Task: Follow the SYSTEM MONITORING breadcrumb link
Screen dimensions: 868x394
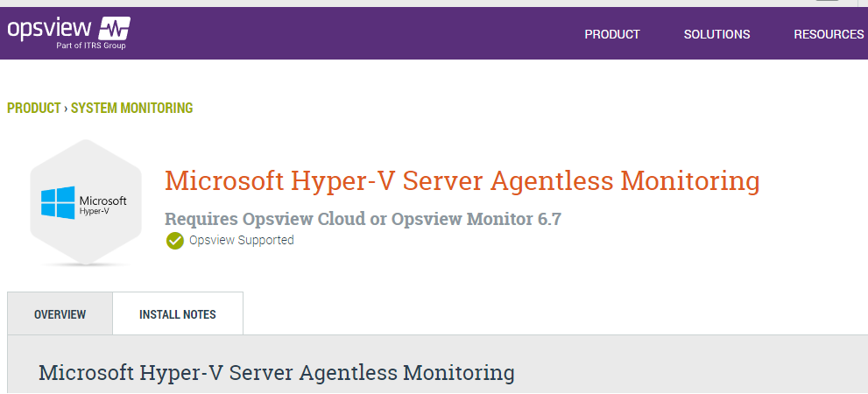Action: pos(131,109)
